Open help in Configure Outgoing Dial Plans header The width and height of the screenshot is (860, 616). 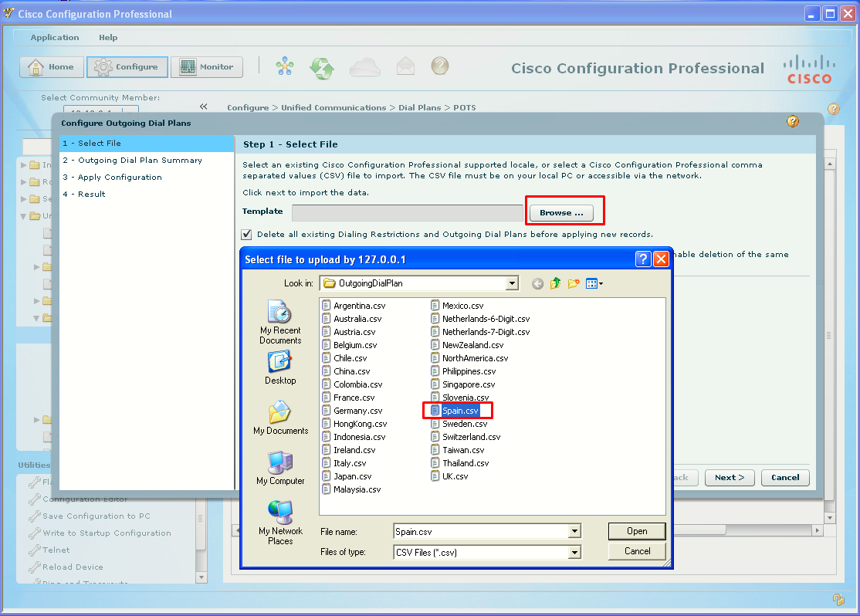click(793, 121)
